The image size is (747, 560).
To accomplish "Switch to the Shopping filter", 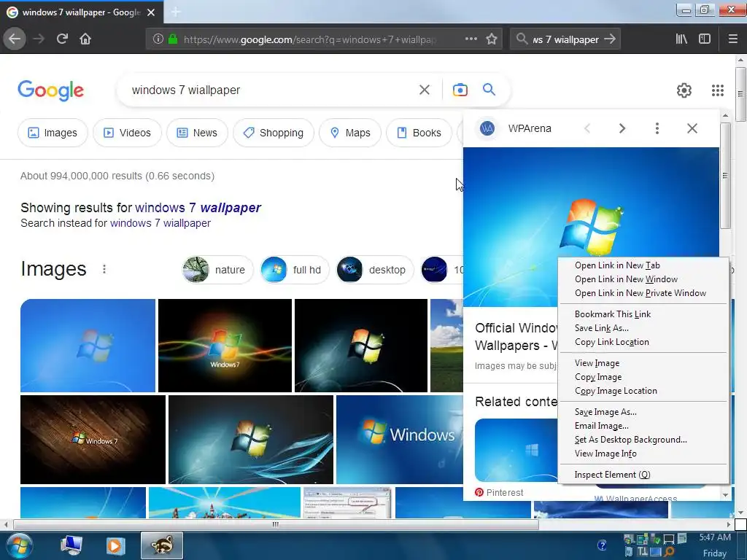I will [x=274, y=133].
